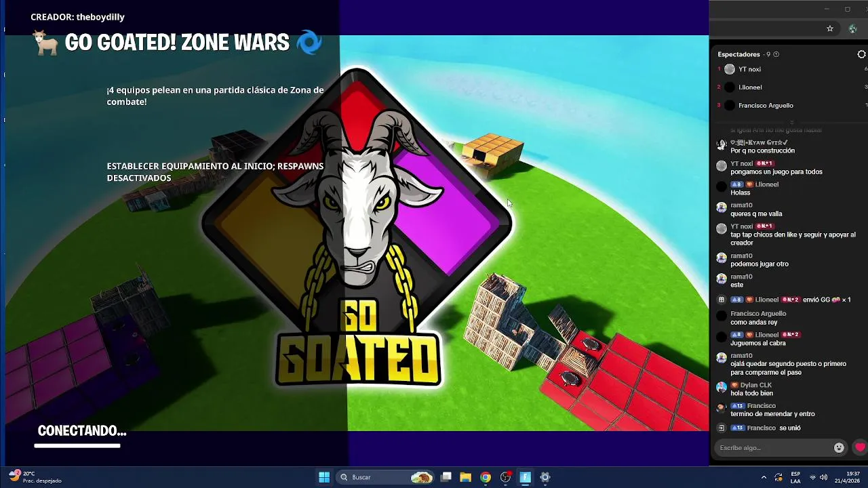Click message 'termino de merendar y entro'
The height and width of the screenshot is (488, 868).
tap(772, 413)
